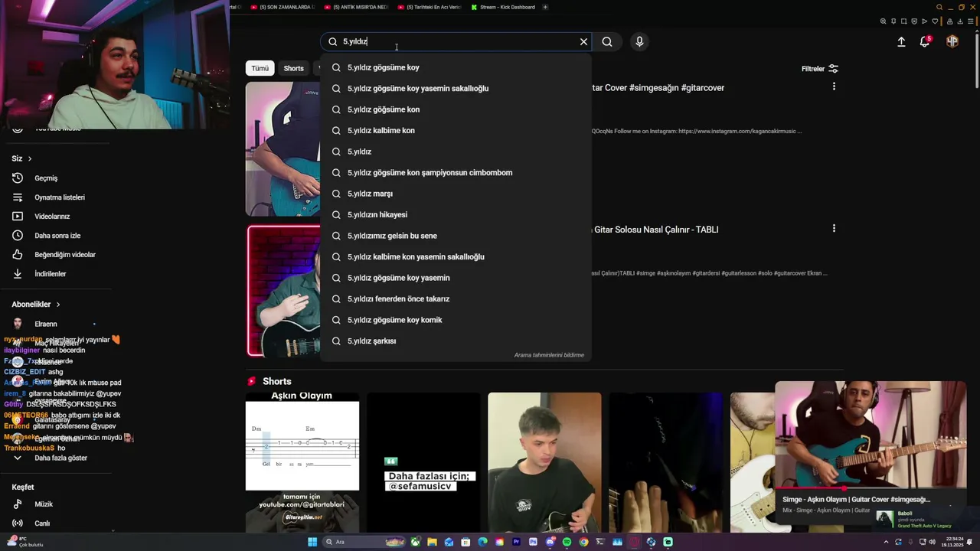Switch to ANTİK MISIR'DA browser tab

[x=356, y=7]
